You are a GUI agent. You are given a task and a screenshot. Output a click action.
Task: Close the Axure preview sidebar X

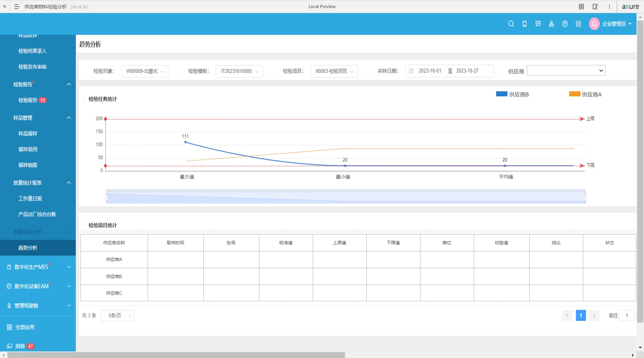coord(4,7)
